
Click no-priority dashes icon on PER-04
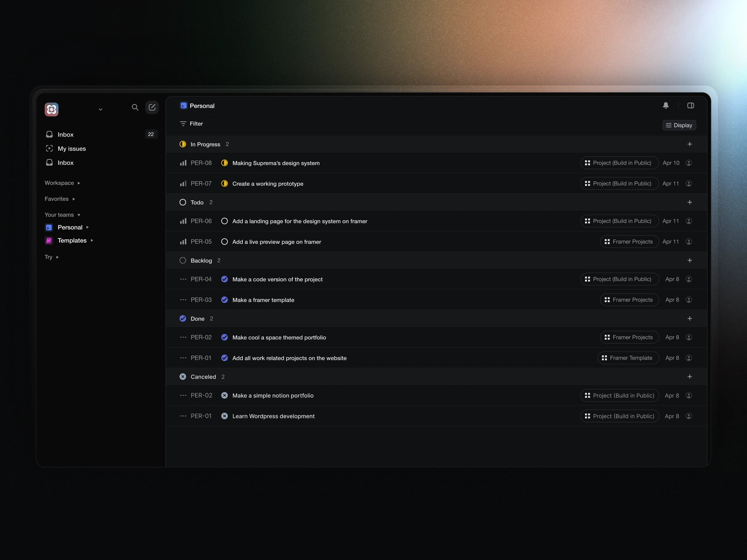click(183, 279)
